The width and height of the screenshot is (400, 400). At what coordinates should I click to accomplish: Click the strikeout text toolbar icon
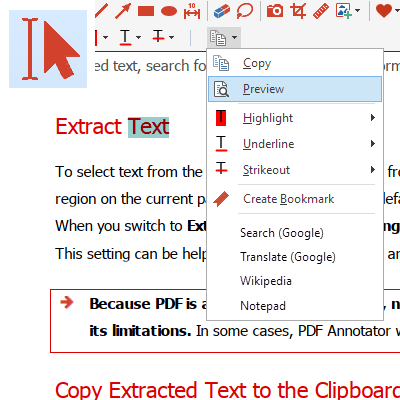click(x=158, y=37)
